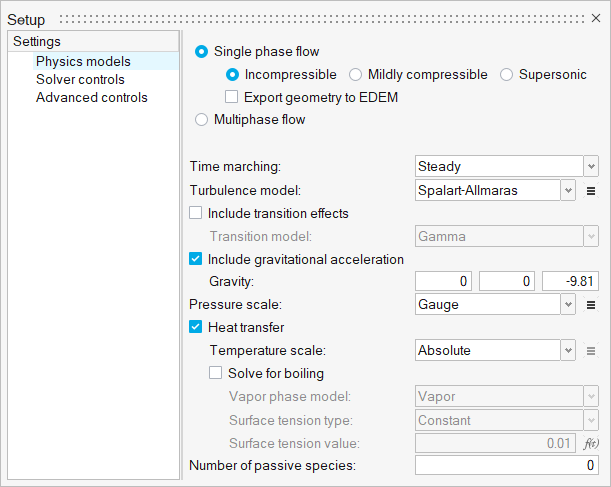Close the Setup dialog

click(595, 19)
